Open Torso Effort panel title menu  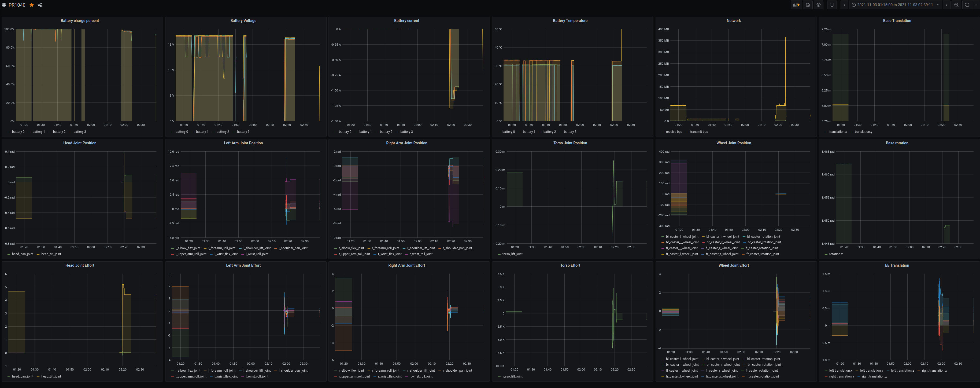pos(570,265)
